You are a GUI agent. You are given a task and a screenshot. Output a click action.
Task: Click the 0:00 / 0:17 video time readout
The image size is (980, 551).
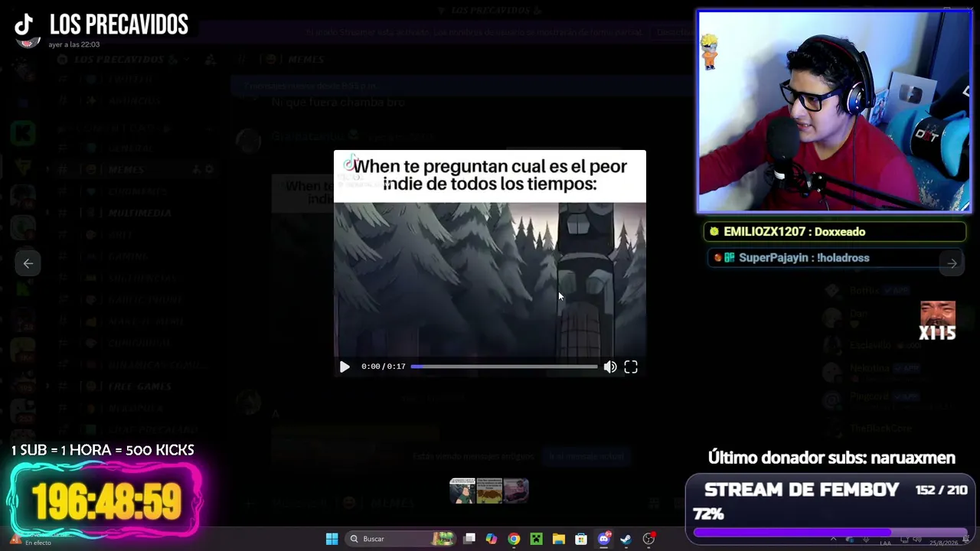[x=383, y=367]
